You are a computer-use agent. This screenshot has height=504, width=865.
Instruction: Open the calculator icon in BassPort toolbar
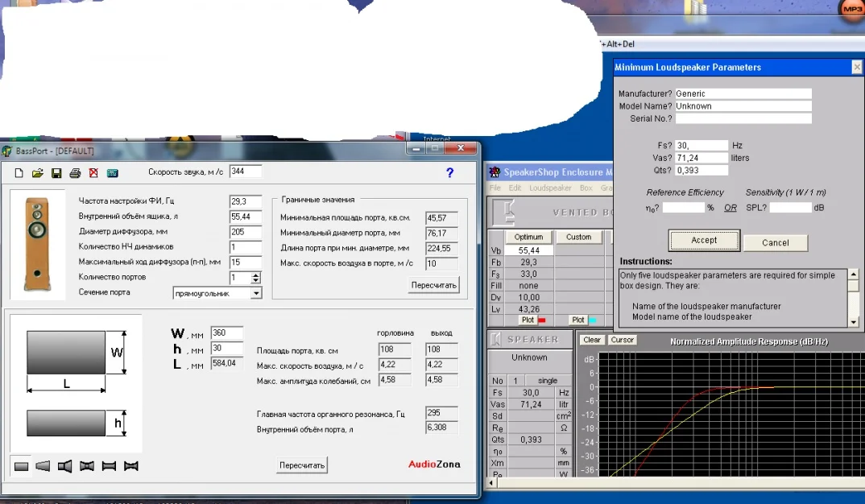coord(113,172)
